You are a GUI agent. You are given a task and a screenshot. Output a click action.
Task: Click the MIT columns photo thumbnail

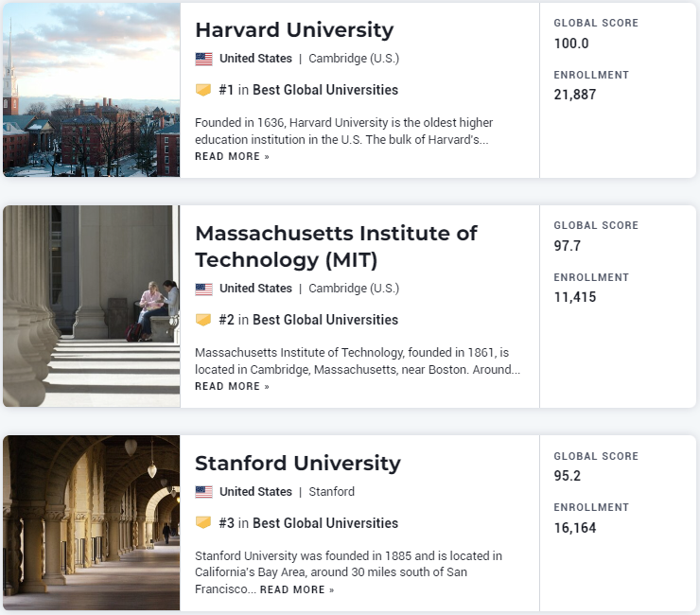[x=92, y=306]
